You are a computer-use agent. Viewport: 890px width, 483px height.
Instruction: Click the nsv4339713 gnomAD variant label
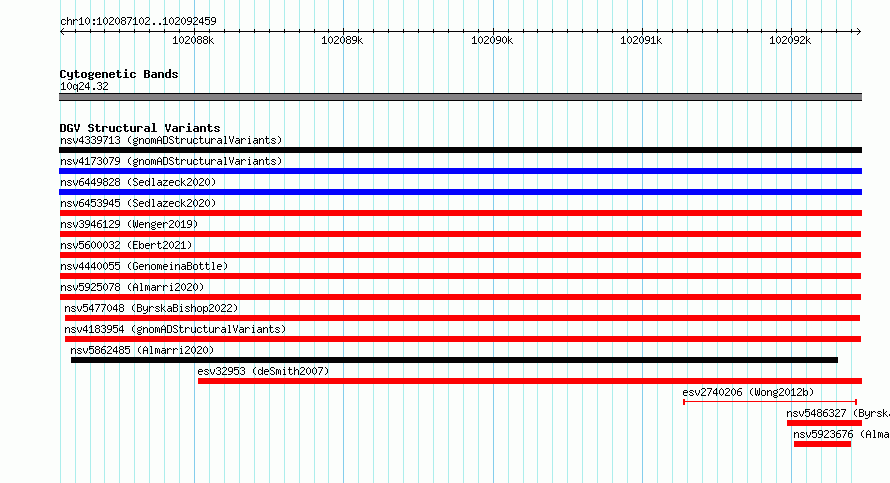171,140
